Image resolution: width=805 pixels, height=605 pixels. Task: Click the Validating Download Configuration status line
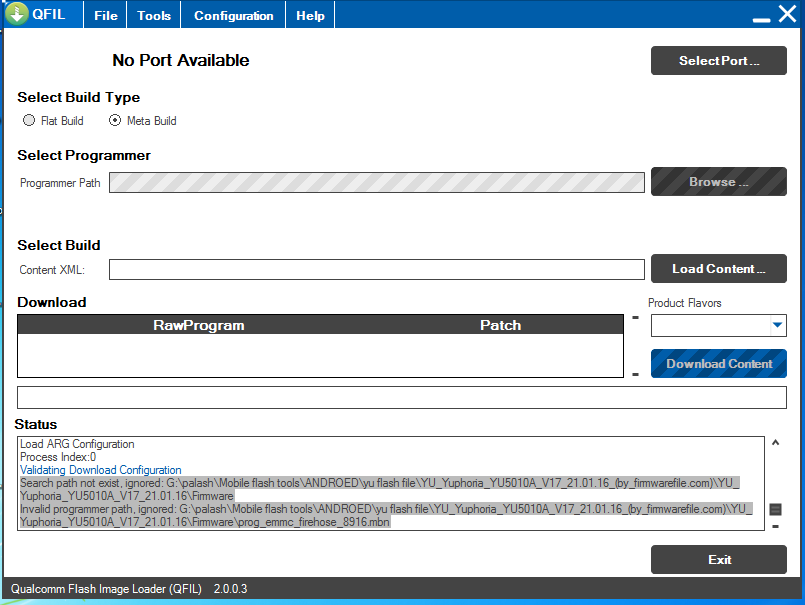click(101, 470)
